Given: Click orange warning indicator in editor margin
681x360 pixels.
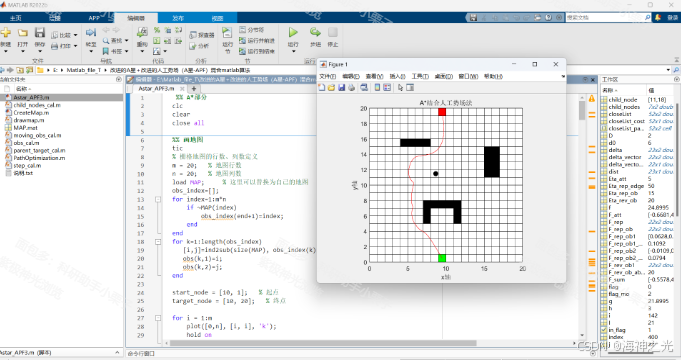Looking at the screenshot, I should click(592, 99).
